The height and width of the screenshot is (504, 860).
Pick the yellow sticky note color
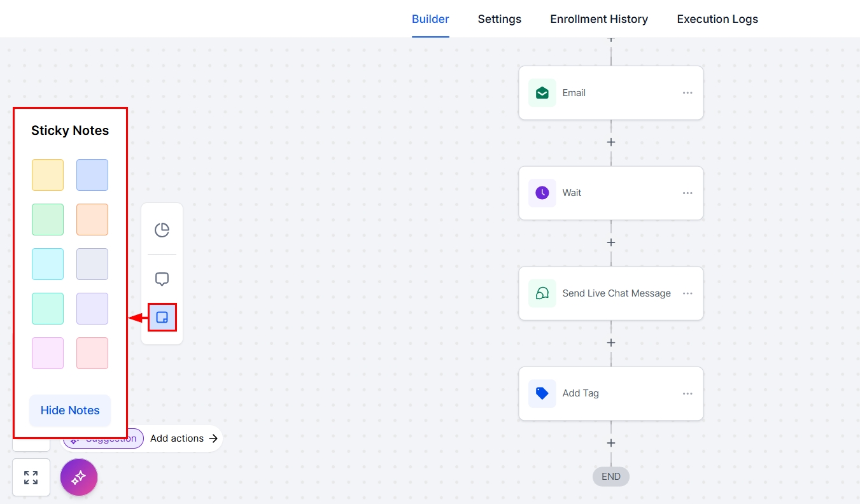tap(48, 175)
